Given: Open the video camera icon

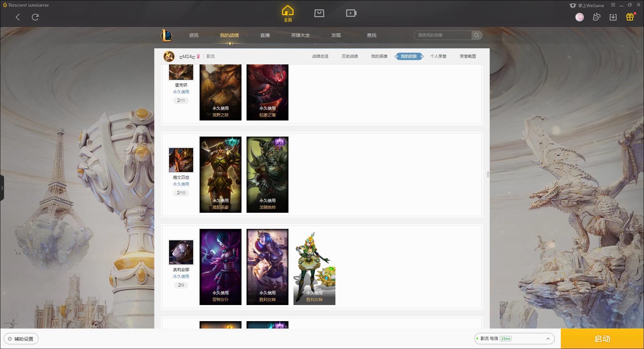Looking at the screenshot, I should pyautogui.click(x=351, y=13).
